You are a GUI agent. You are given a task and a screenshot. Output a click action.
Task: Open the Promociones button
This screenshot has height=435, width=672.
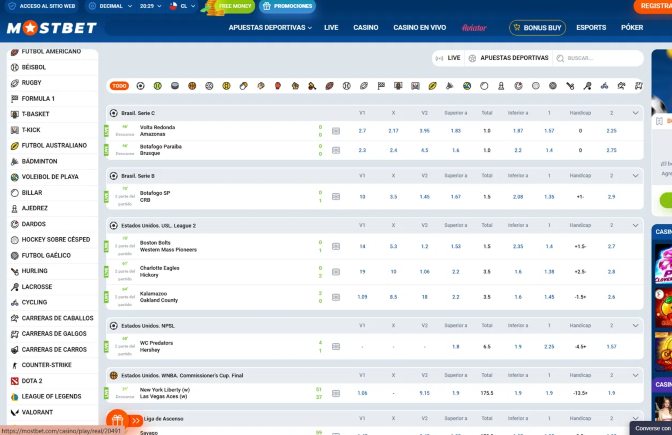click(x=287, y=6)
